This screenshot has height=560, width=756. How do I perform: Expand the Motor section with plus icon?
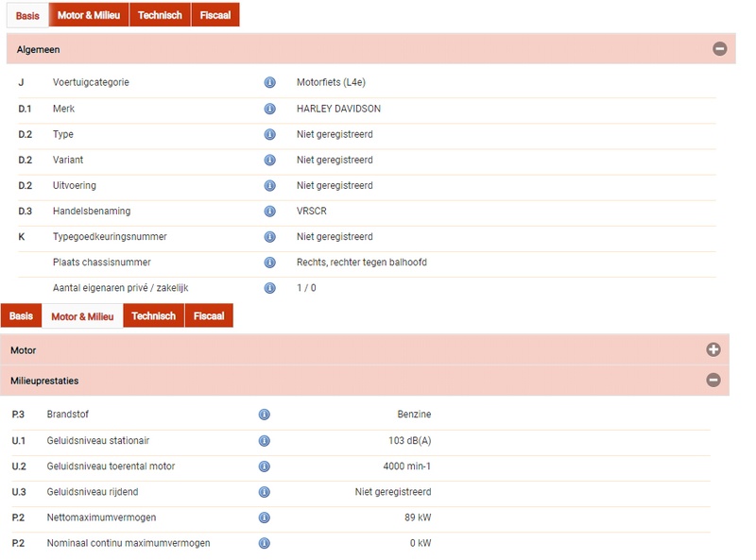tap(713, 349)
